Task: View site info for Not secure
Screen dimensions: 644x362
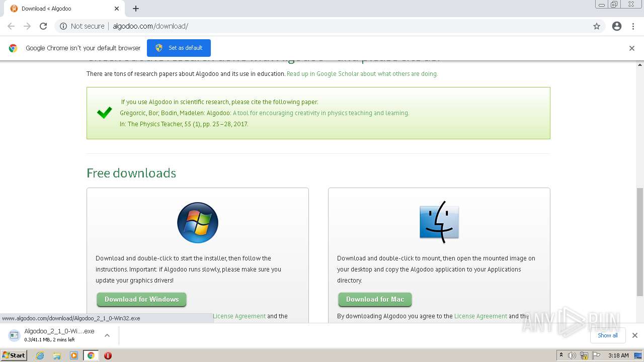Action: click(x=82, y=26)
